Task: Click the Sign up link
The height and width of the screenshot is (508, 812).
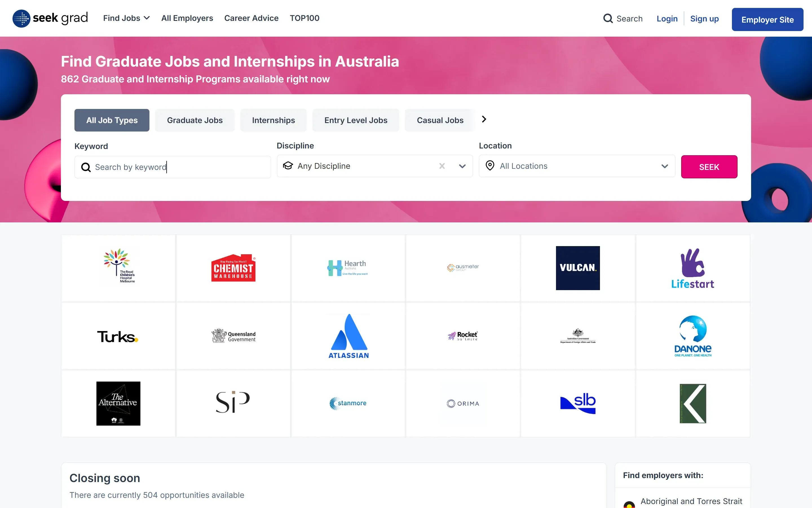Action: [704, 18]
